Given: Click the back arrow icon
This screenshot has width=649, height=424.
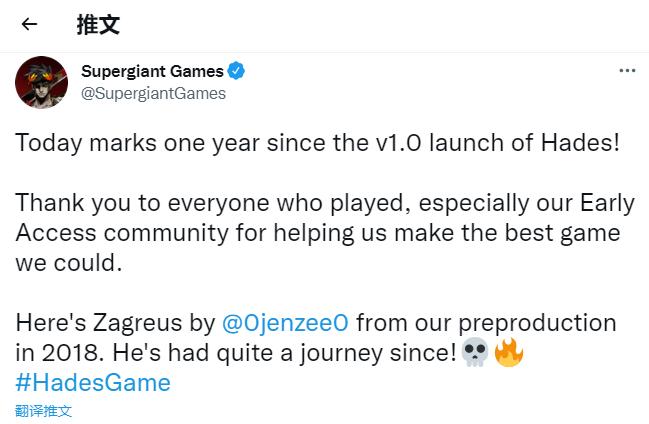Looking at the screenshot, I should (28, 25).
